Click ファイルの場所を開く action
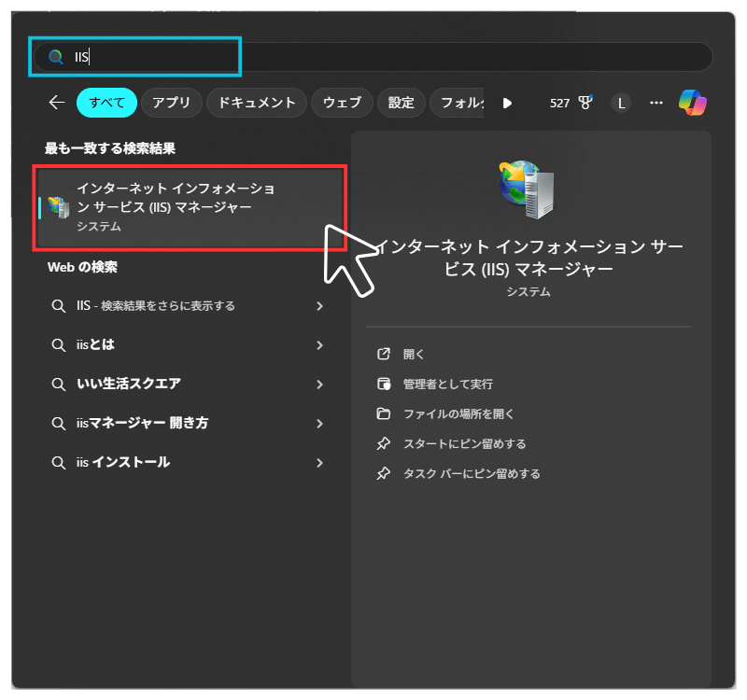Screen dimensions: 747x700 (x=458, y=413)
